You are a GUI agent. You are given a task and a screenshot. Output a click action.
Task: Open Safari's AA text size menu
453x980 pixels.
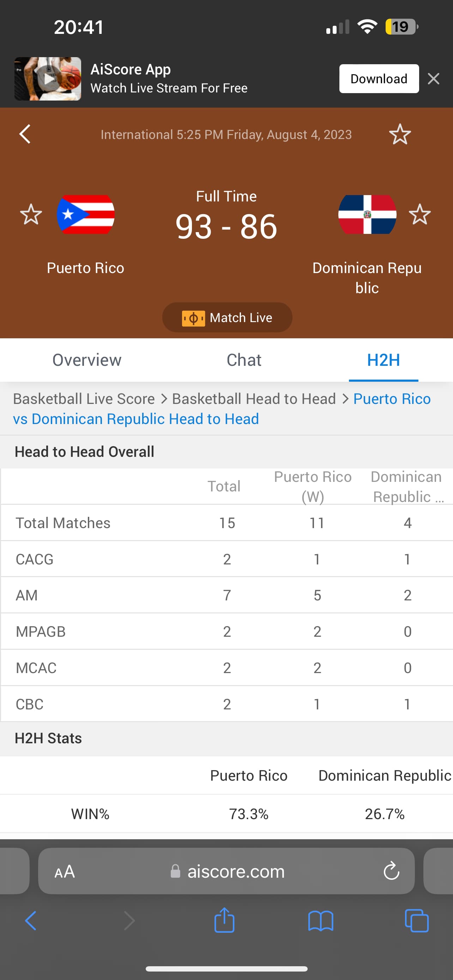[x=65, y=871]
